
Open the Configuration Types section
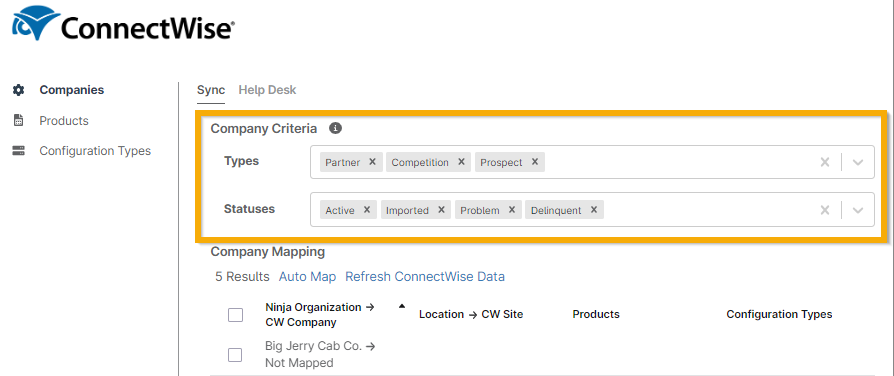click(95, 151)
